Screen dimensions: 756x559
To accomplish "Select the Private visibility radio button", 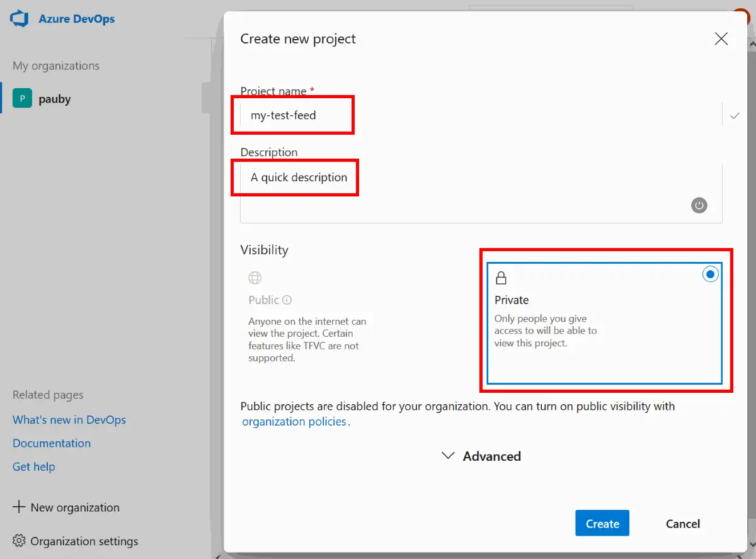I will 711,274.
